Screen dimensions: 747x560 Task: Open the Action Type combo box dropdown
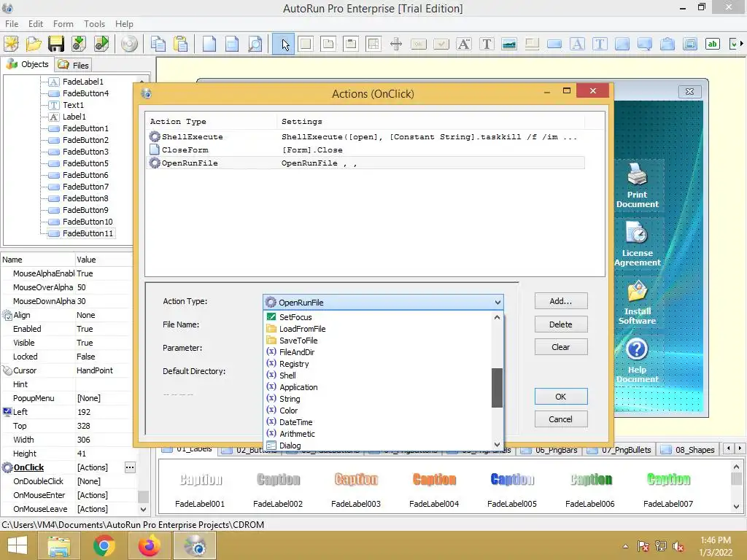pyautogui.click(x=498, y=303)
